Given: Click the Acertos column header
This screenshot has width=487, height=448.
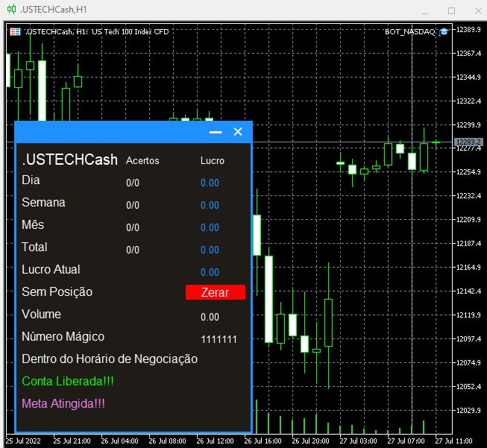Looking at the screenshot, I should coord(142,160).
